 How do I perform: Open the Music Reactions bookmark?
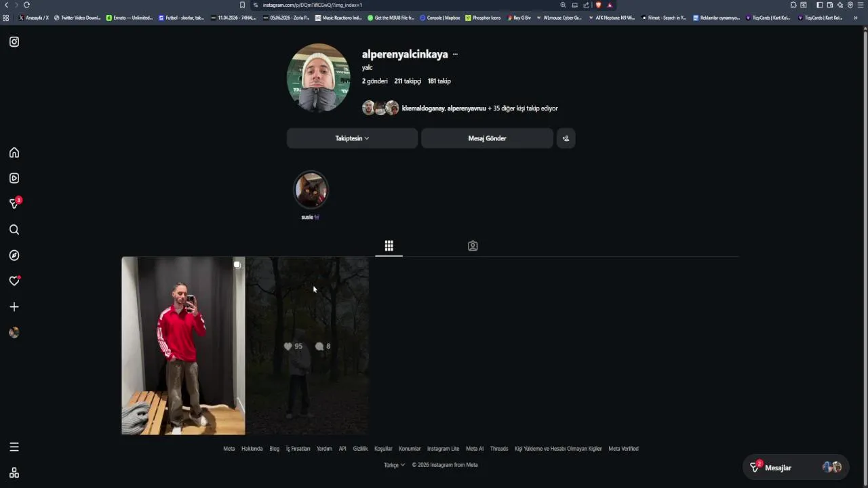(339, 18)
